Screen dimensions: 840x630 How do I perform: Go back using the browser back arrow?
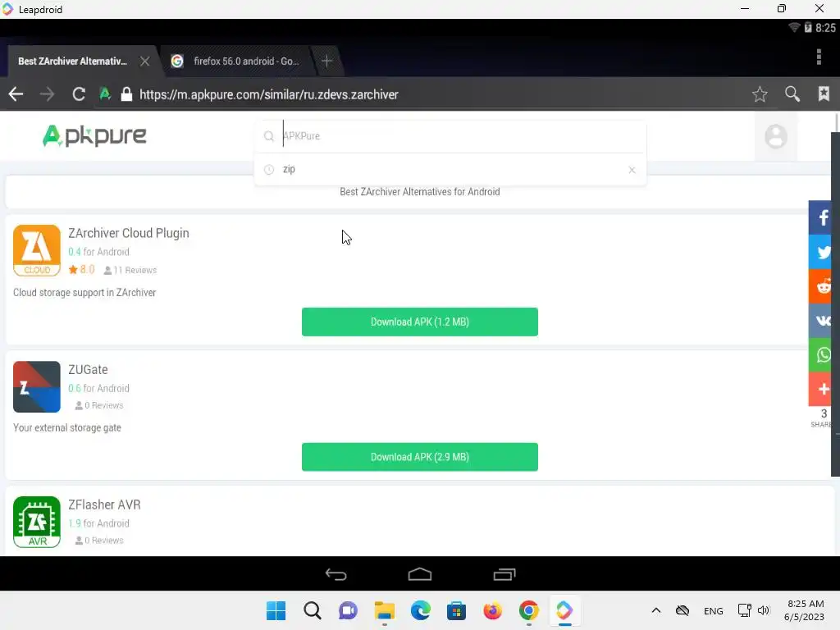click(16, 94)
